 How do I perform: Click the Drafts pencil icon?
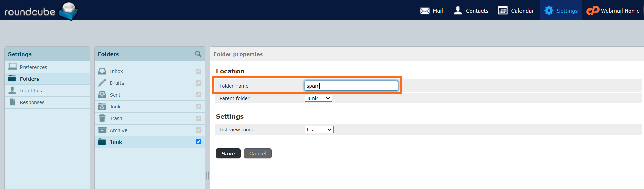click(x=102, y=83)
